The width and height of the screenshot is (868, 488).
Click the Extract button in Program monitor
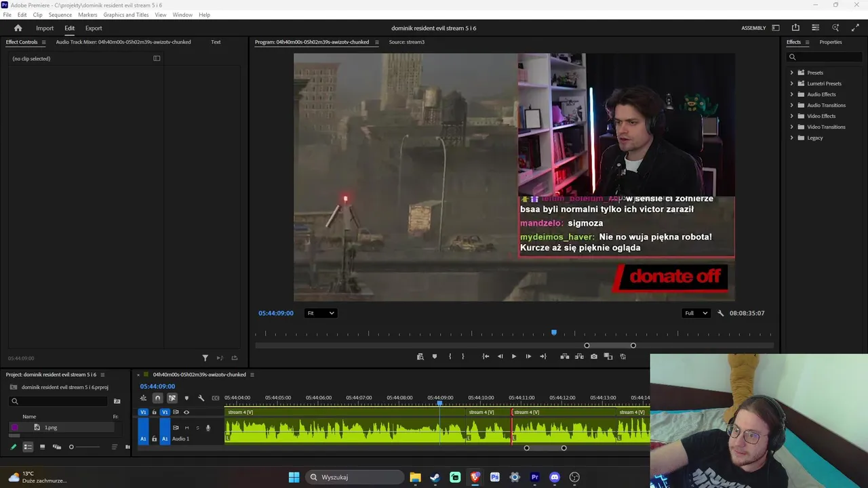click(x=579, y=357)
